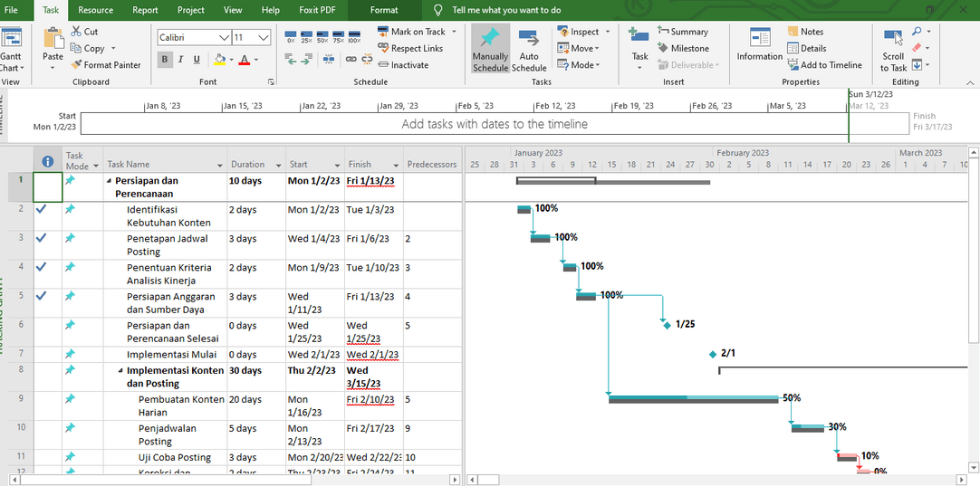
Task: Click the Tell me search field
Action: [506, 10]
